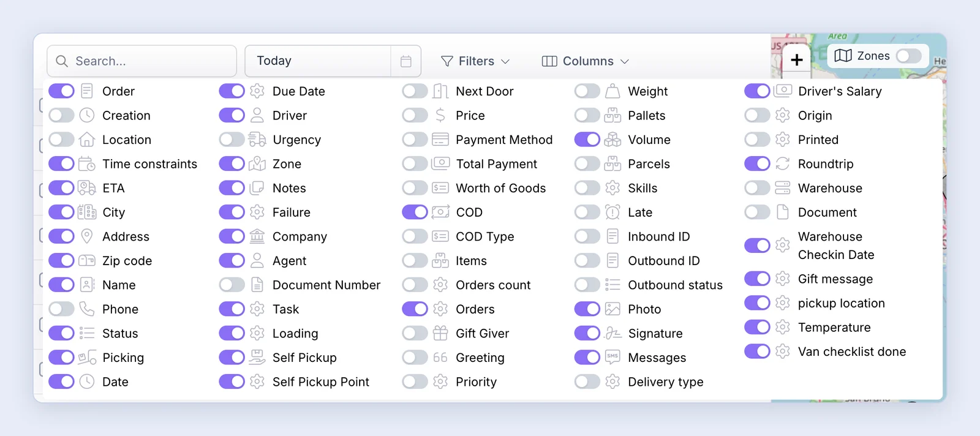Click the quote marks icon beside Greeting
Image resolution: width=980 pixels, height=436 pixels.
[440, 357]
